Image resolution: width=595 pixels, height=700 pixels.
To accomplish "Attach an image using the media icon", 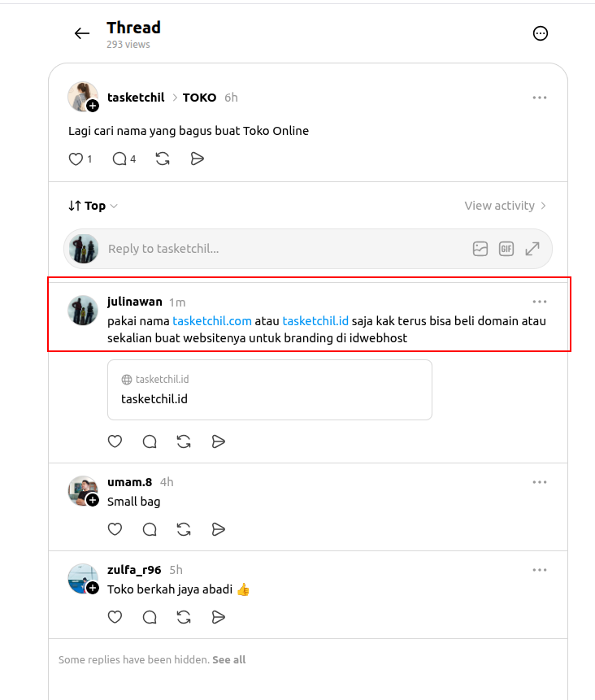I will tap(480, 249).
